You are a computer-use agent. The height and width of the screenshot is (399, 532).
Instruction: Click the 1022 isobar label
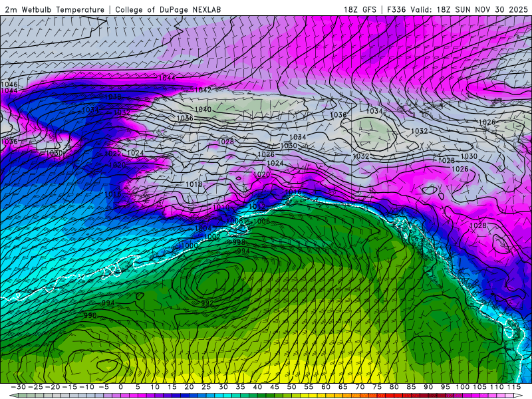112,154
